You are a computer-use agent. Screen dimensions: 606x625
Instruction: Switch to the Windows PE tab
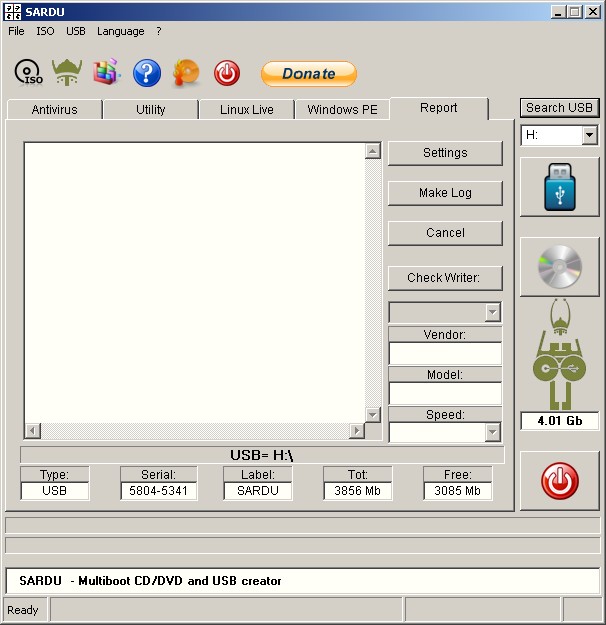[x=342, y=110]
